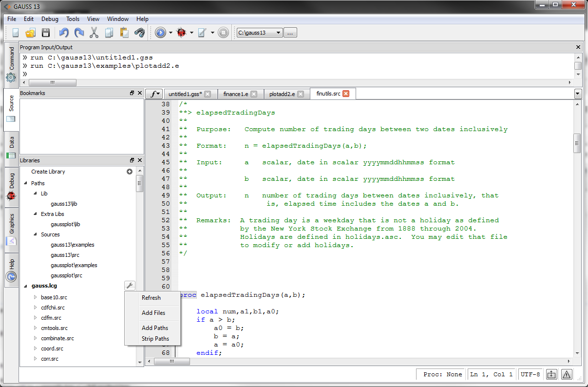Open the Window menu
Viewport: 588px width, 387px height.
coord(118,19)
